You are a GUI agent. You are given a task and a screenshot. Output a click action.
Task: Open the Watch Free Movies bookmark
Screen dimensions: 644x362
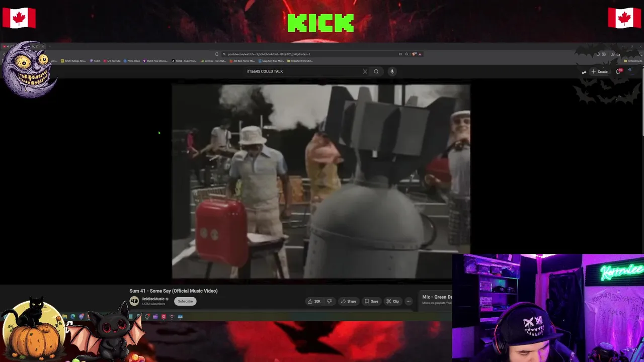coord(155,61)
